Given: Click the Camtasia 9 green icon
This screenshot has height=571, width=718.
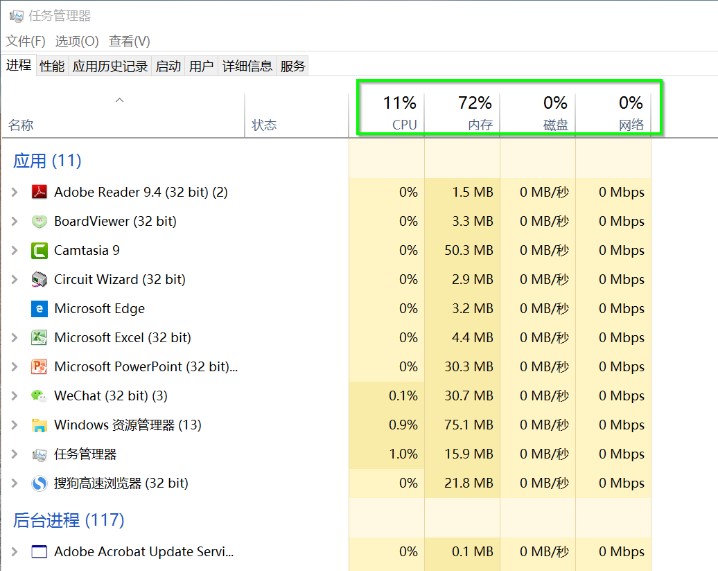Looking at the screenshot, I should [39, 250].
